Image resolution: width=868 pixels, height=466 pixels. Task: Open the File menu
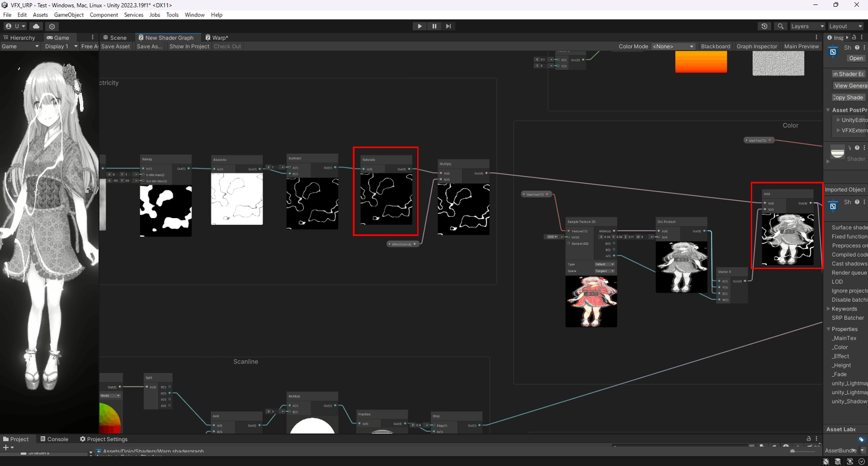[7, 15]
